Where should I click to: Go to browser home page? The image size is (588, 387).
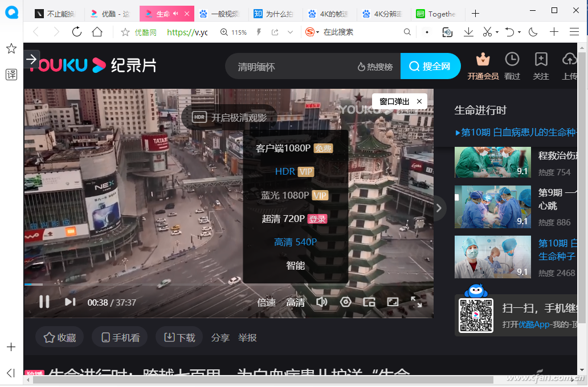97,32
